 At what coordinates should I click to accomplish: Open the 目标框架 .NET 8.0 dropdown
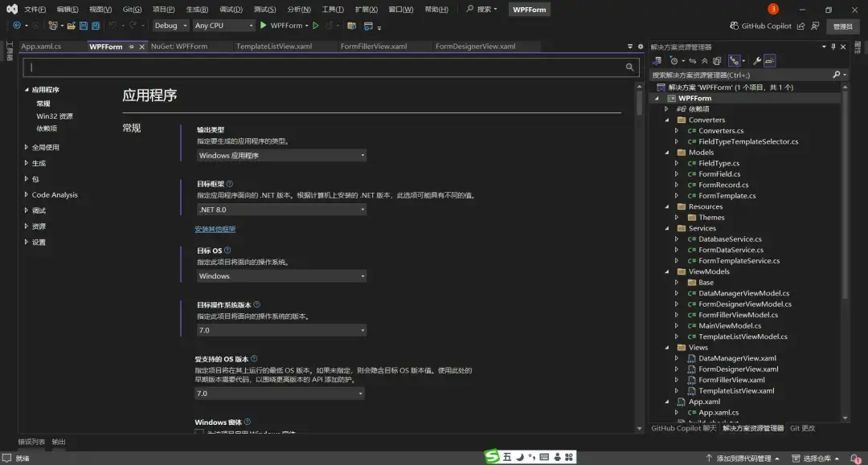pyautogui.click(x=281, y=210)
